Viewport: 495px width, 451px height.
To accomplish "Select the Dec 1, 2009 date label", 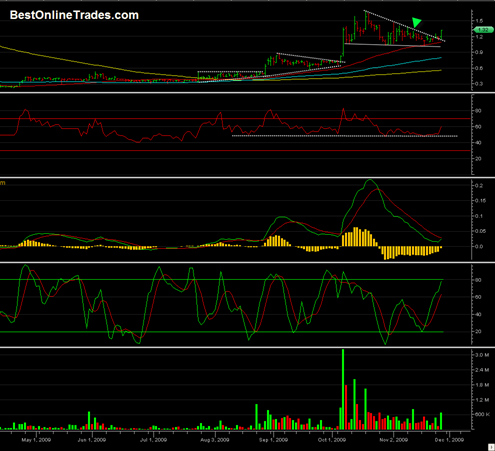I will click(x=449, y=440).
